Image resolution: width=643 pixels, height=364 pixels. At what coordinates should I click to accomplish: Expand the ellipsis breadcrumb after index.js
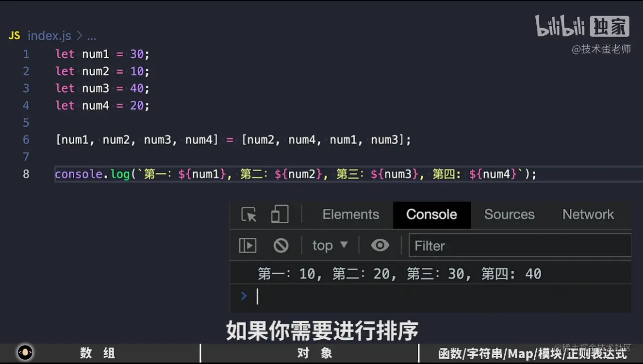click(x=92, y=36)
